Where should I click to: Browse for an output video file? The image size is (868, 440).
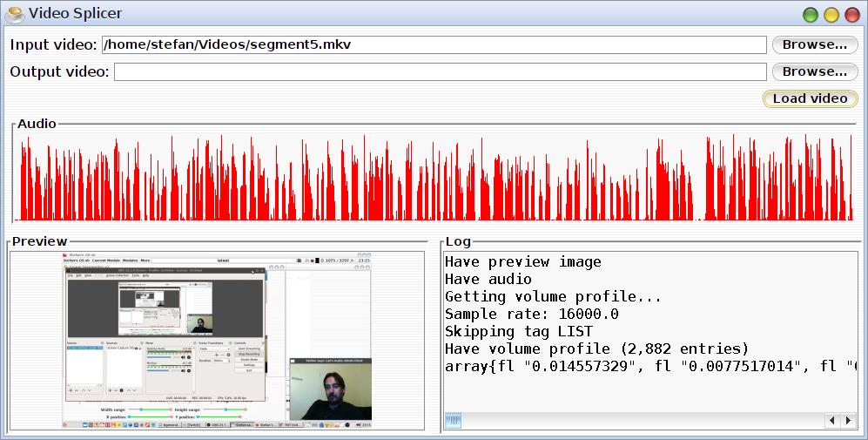tap(814, 71)
